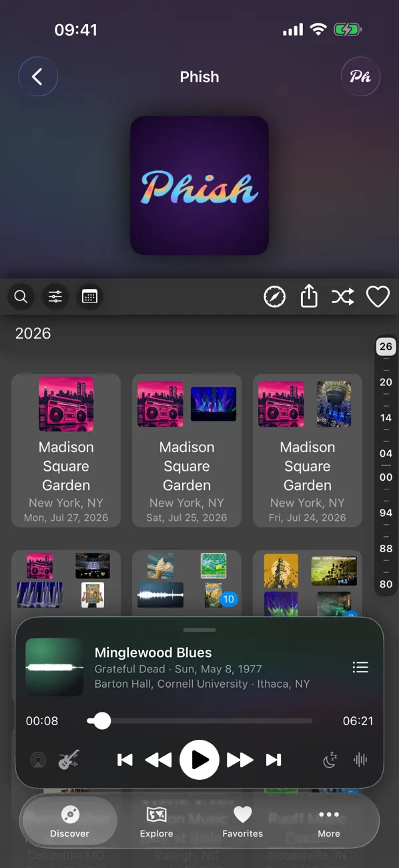This screenshot has width=399, height=868.
Task: Shuffle shows with the shuffle icon
Action: point(343,297)
